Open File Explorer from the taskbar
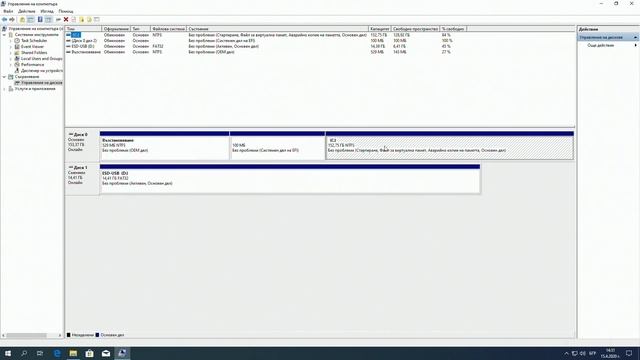This screenshot has height=360, width=640. coord(73,353)
